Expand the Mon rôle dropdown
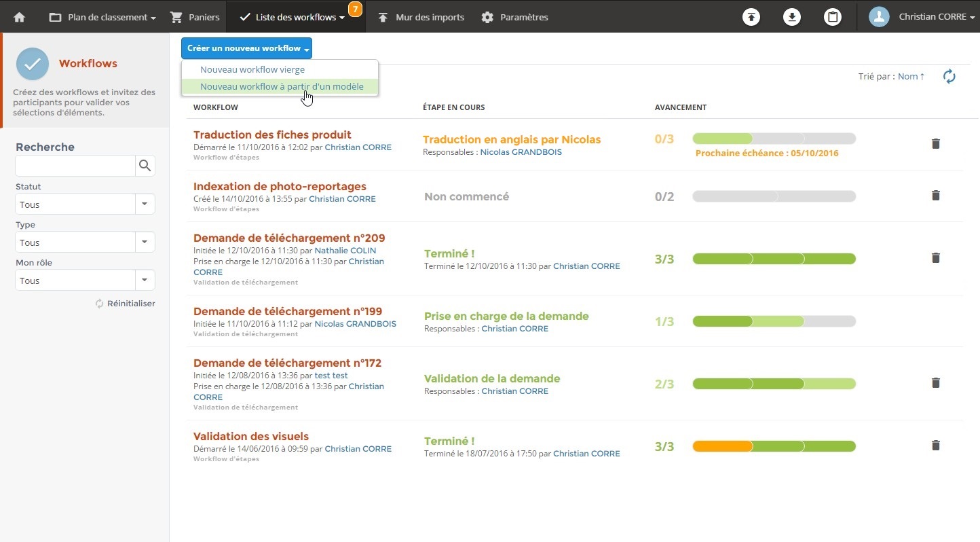 click(x=144, y=280)
